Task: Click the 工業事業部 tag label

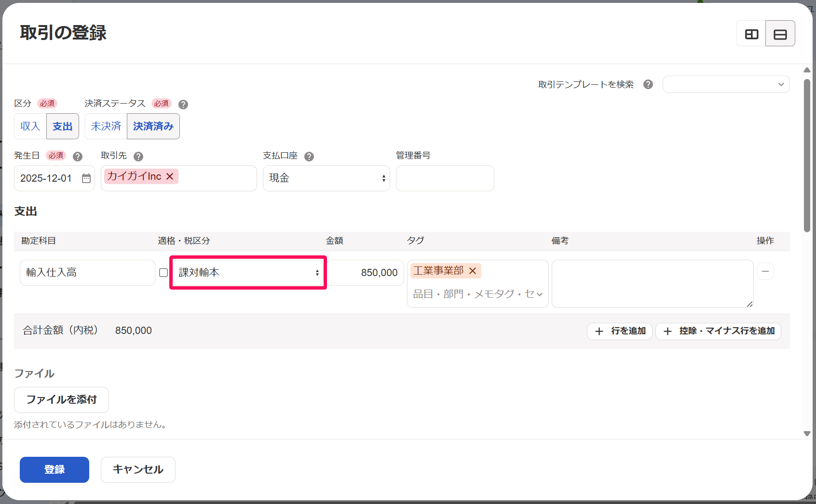Action: tap(438, 271)
